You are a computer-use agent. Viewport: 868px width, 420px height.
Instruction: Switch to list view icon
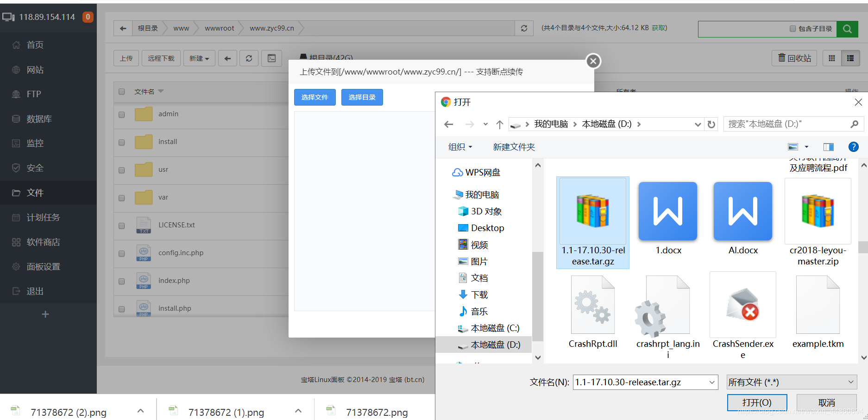coord(850,58)
